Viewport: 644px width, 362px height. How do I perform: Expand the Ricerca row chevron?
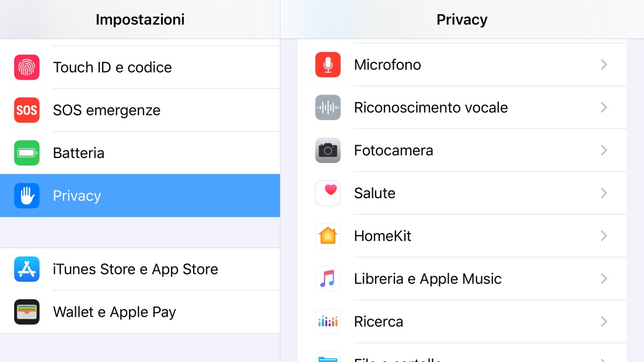(x=604, y=322)
